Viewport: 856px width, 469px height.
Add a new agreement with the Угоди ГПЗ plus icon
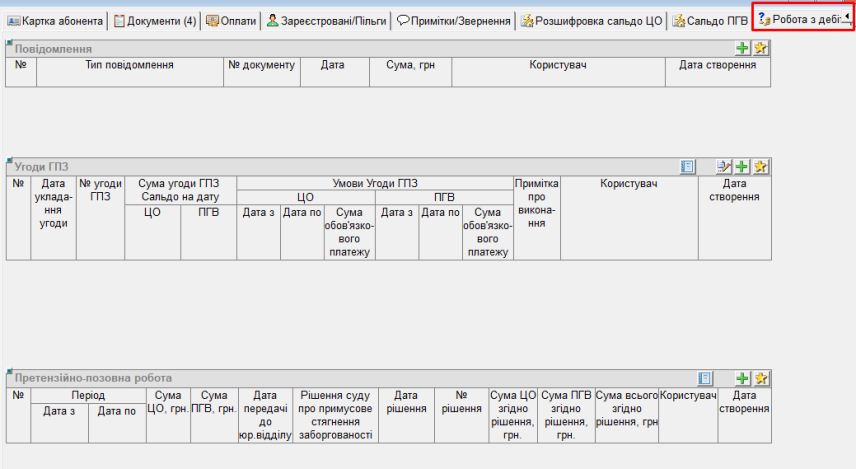click(742, 167)
